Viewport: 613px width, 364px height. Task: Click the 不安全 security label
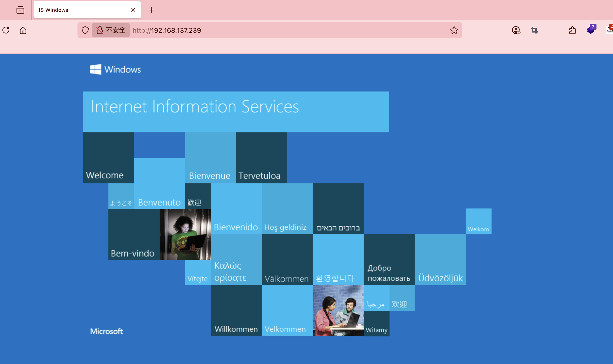tap(115, 30)
